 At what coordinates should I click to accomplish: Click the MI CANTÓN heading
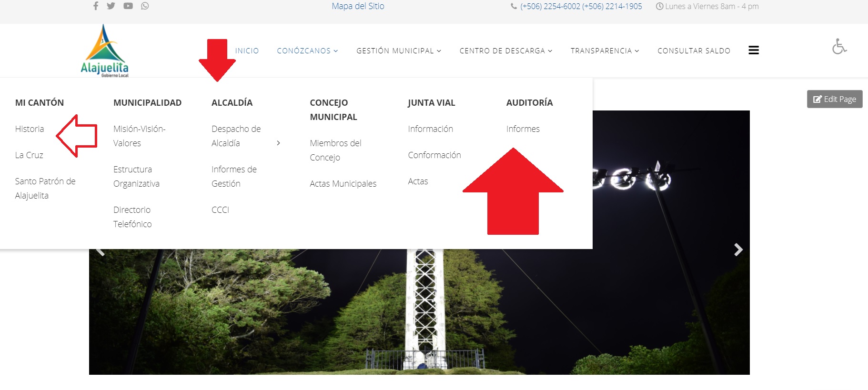40,102
